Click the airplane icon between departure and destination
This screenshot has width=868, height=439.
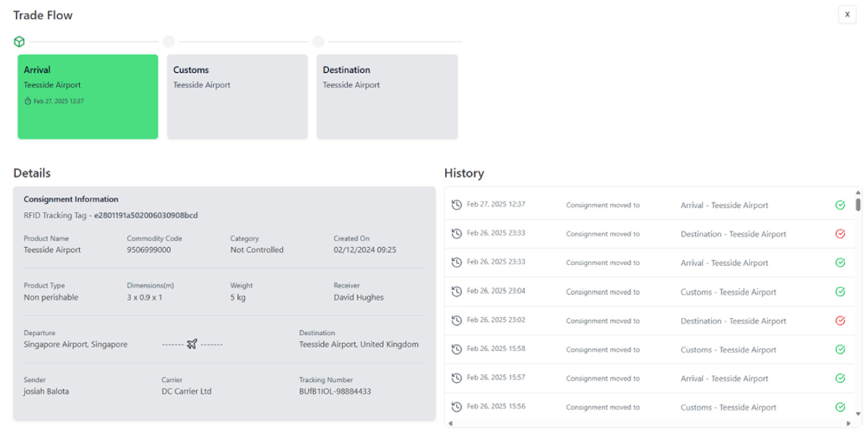click(192, 344)
